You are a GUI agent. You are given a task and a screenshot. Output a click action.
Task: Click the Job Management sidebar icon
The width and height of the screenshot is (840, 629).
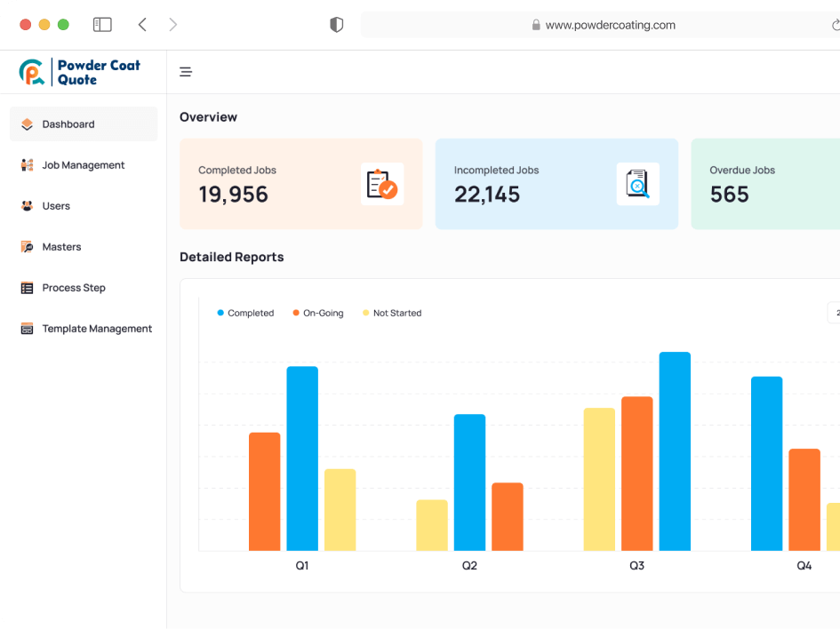pos(27,165)
